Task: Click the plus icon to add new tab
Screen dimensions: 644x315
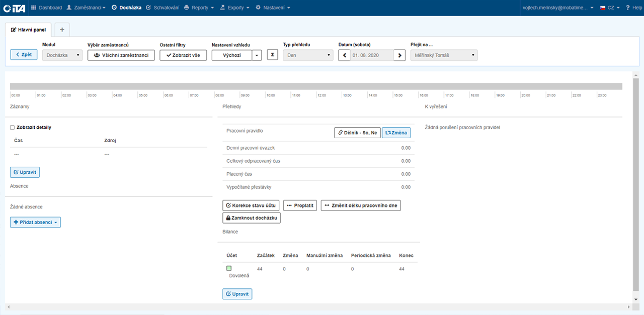Action: [62, 30]
